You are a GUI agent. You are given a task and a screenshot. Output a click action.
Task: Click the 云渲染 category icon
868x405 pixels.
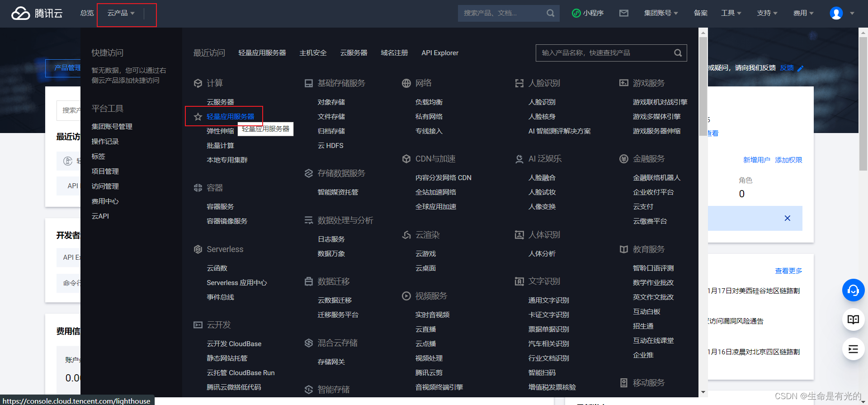(406, 235)
